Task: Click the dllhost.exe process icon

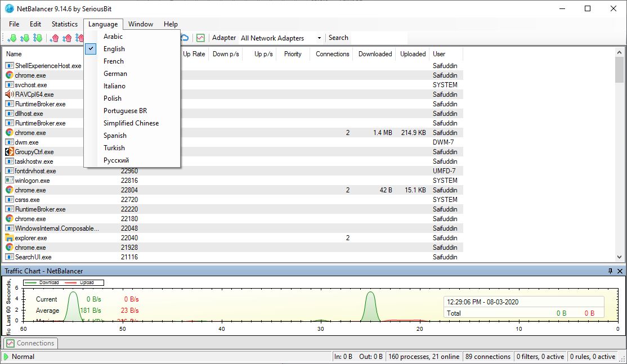Action: tap(10, 114)
